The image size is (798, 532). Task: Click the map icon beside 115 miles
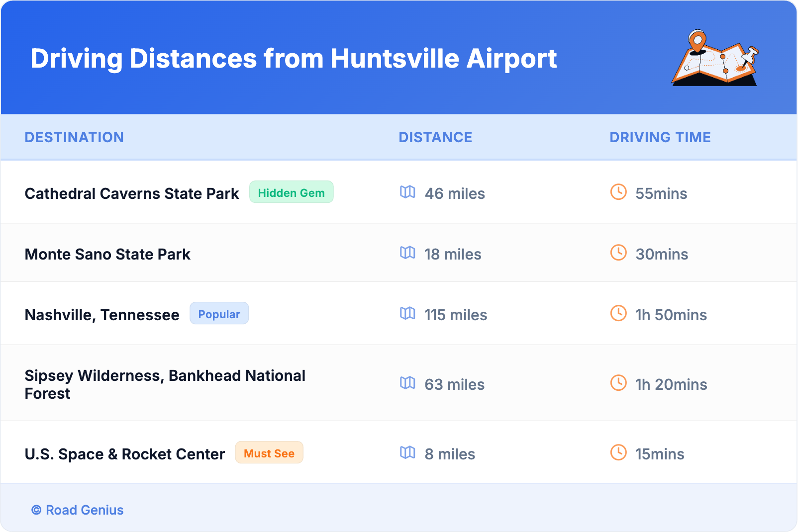tap(407, 313)
